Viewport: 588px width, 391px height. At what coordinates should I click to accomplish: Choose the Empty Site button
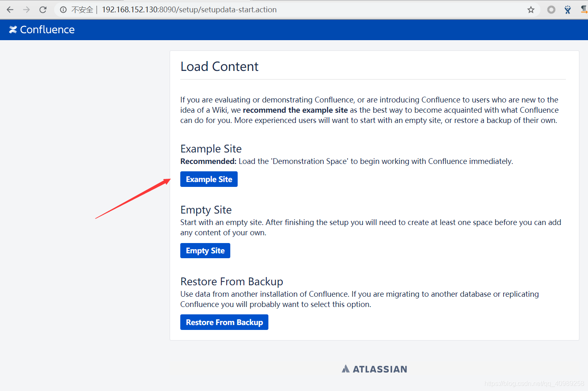(205, 250)
